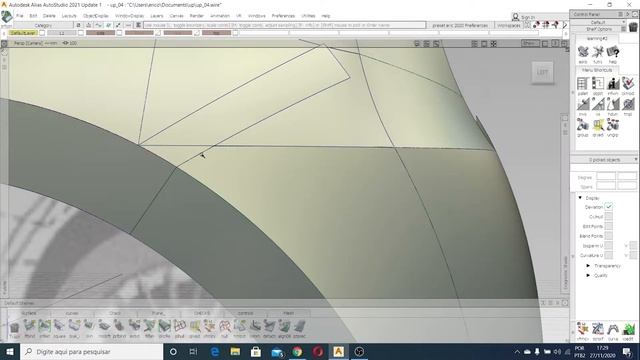The height and width of the screenshot is (360, 640).
Task: Open the picked objects dropdown
Action: tap(604, 160)
